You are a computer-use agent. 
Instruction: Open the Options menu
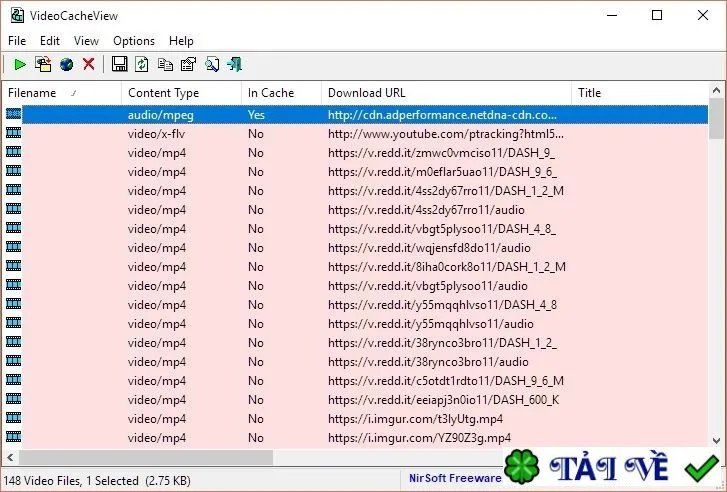click(x=134, y=41)
